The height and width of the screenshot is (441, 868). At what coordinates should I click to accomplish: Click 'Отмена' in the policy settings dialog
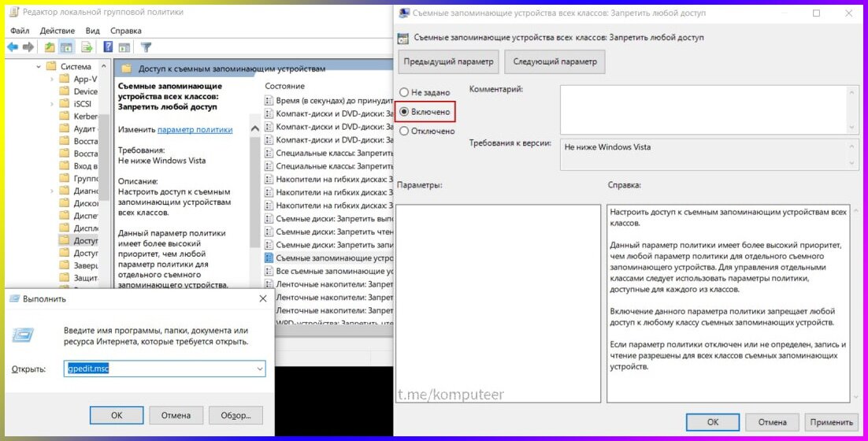772,422
